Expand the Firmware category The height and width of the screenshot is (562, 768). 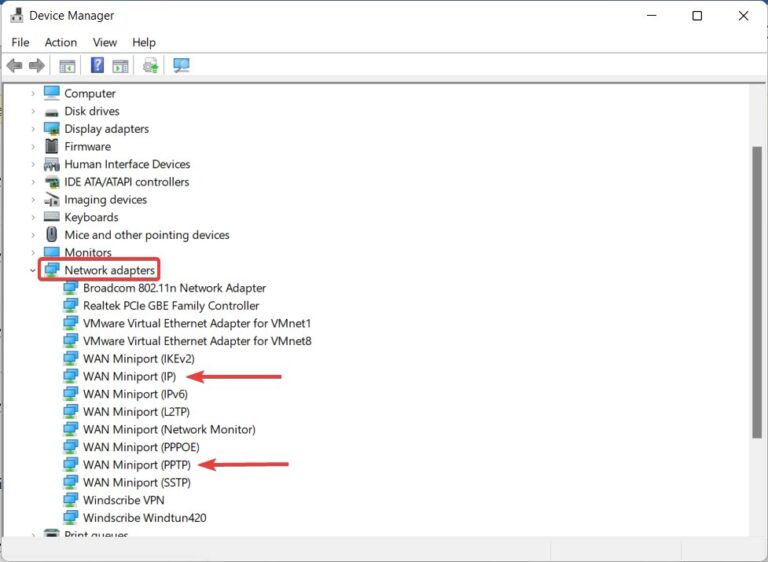coord(33,147)
